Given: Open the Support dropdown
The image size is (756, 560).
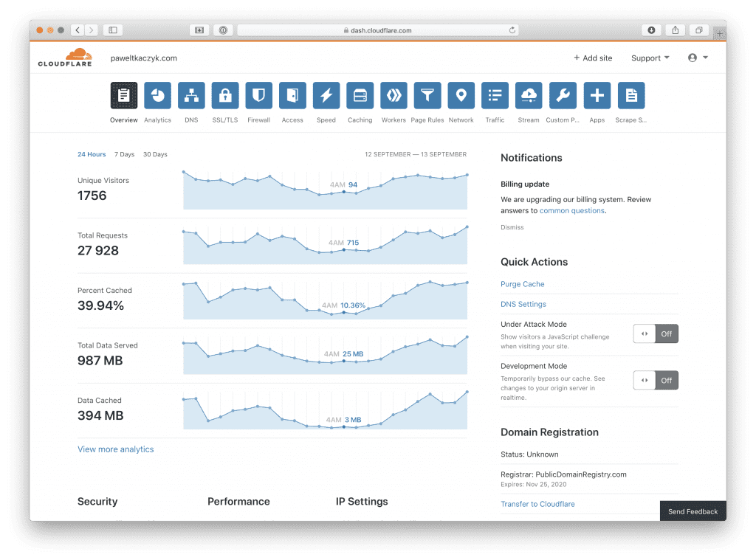Looking at the screenshot, I should coord(649,58).
